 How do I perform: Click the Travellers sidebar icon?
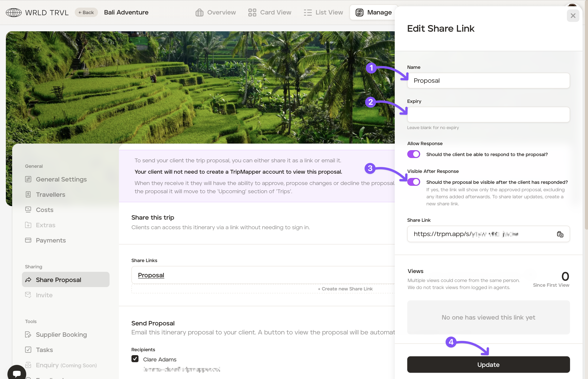28,194
